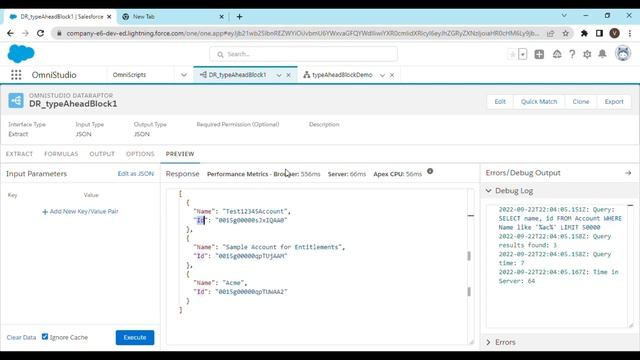
Task: Click the Salesforce global Search field
Action: pyautogui.click(x=304, y=54)
